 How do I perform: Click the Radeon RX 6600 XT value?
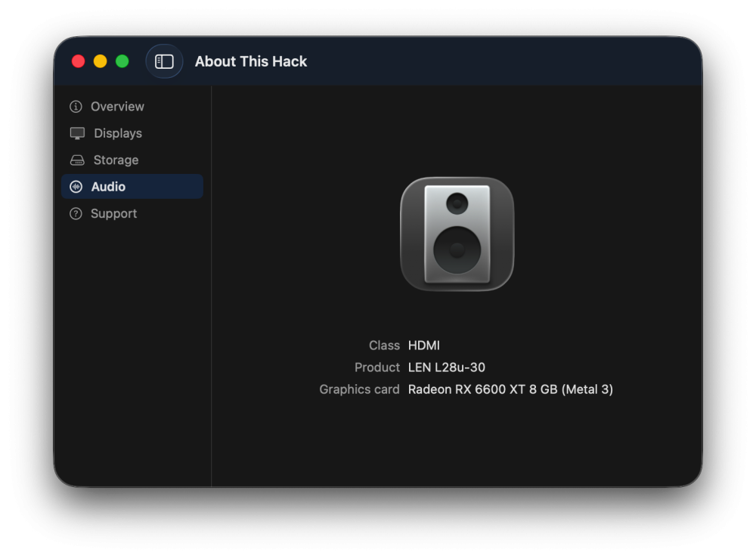point(510,389)
